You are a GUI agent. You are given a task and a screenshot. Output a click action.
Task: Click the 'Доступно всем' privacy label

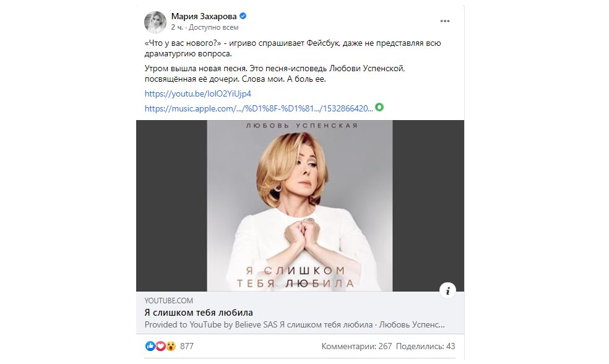[214, 27]
